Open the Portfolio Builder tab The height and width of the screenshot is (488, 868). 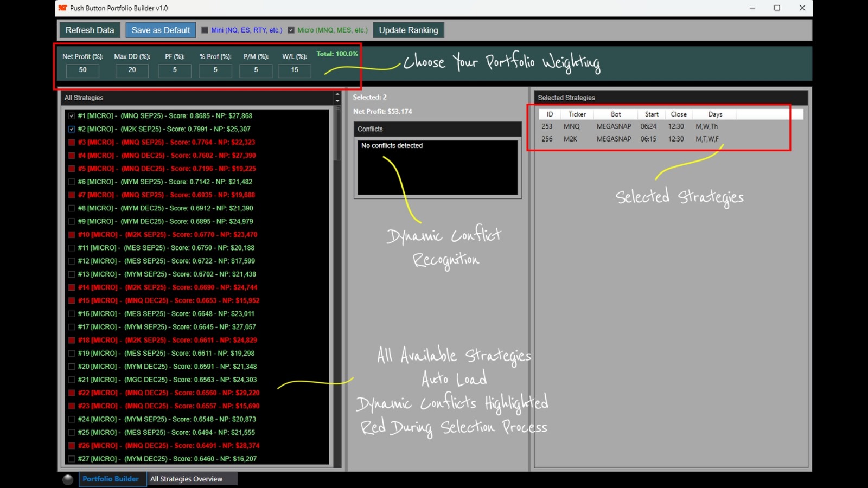111,479
